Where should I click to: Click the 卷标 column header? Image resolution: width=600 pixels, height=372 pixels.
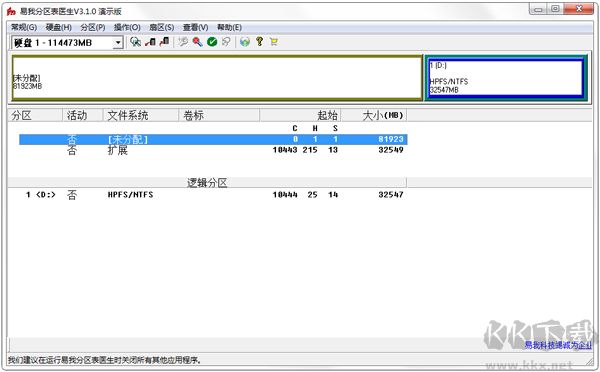[x=219, y=115]
